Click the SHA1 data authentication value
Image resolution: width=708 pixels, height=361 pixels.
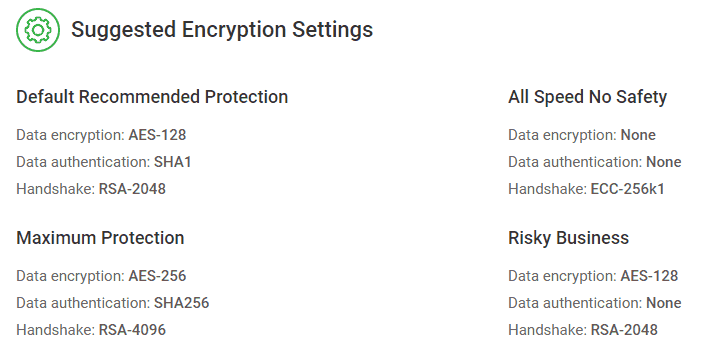(x=172, y=162)
